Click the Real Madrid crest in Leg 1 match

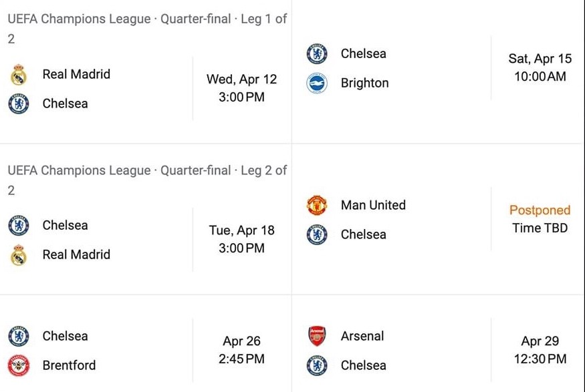click(19, 75)
